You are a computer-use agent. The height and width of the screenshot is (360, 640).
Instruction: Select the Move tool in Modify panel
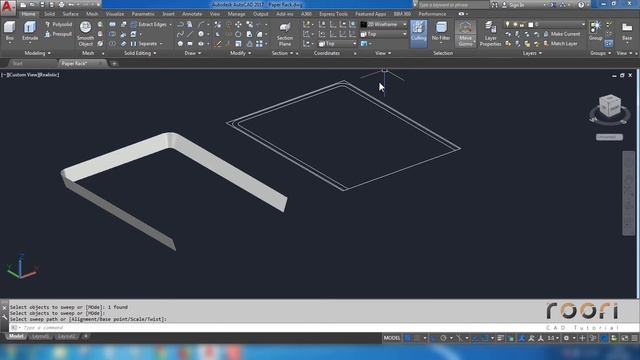238,25
